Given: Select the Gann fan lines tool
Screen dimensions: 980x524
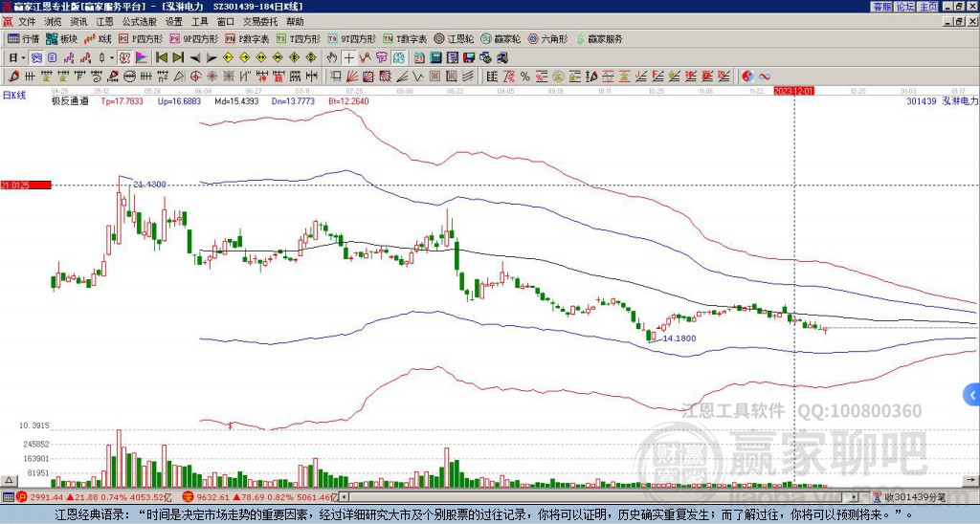Looking at the screenshot, I should 352,76.
